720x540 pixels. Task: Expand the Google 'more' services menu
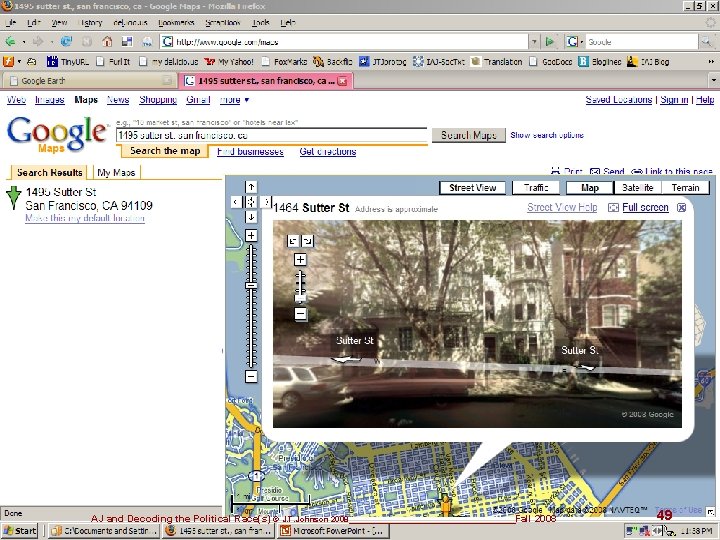click(x=234, y=100)
